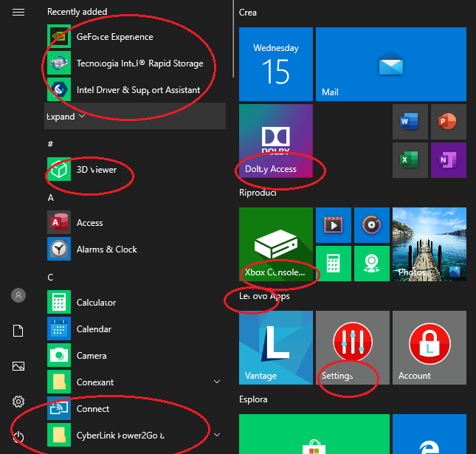476x454 pixels.
Task: Launch the Camera app
Action: point(135,356)
